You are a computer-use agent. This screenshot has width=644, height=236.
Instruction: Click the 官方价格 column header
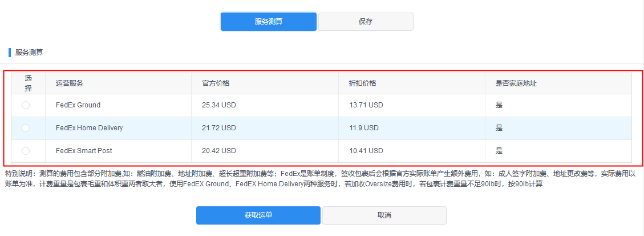tap(216, 83)
